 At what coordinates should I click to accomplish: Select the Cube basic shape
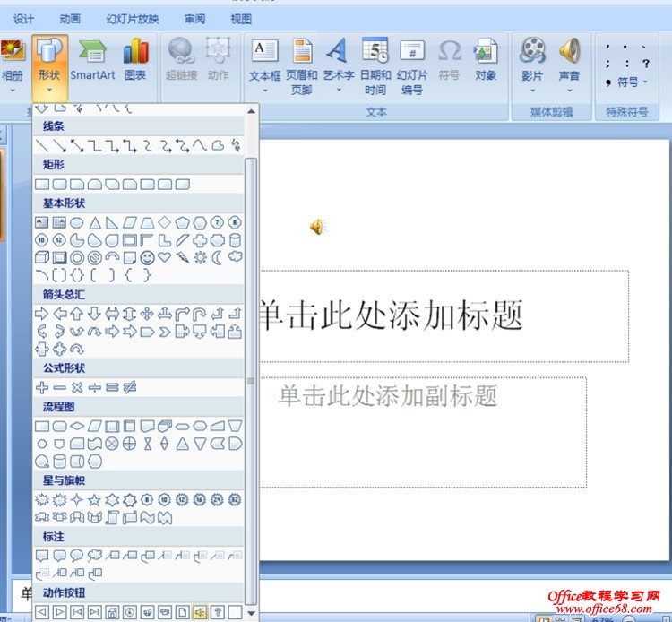click(x=41, y=257)
